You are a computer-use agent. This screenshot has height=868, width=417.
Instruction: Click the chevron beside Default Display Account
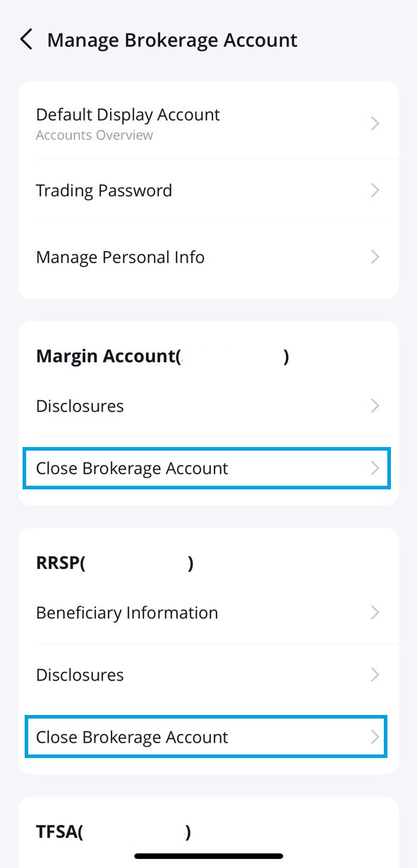coord(375,123)
